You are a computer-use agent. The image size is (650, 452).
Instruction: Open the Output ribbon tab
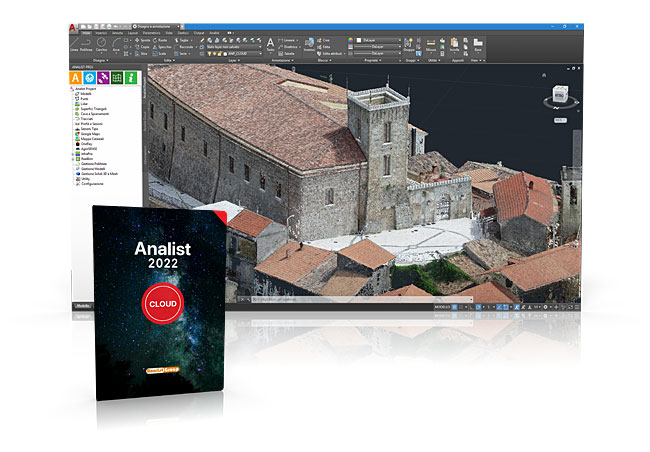click(199, 33)
